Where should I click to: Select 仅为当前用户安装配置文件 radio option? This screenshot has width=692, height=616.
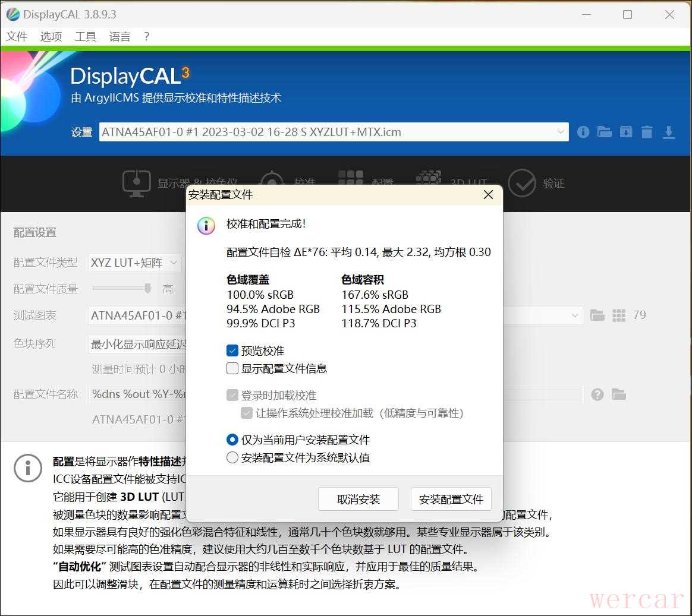click(232, 440)
